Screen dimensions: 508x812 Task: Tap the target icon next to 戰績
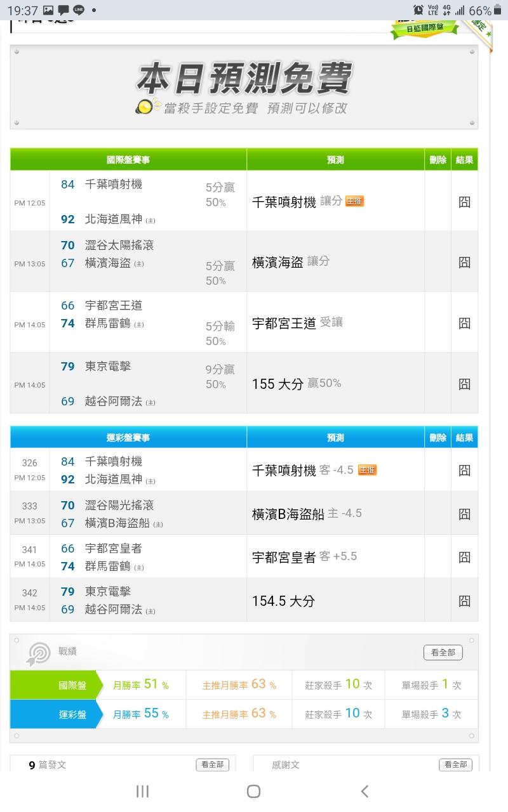point(39,653)
